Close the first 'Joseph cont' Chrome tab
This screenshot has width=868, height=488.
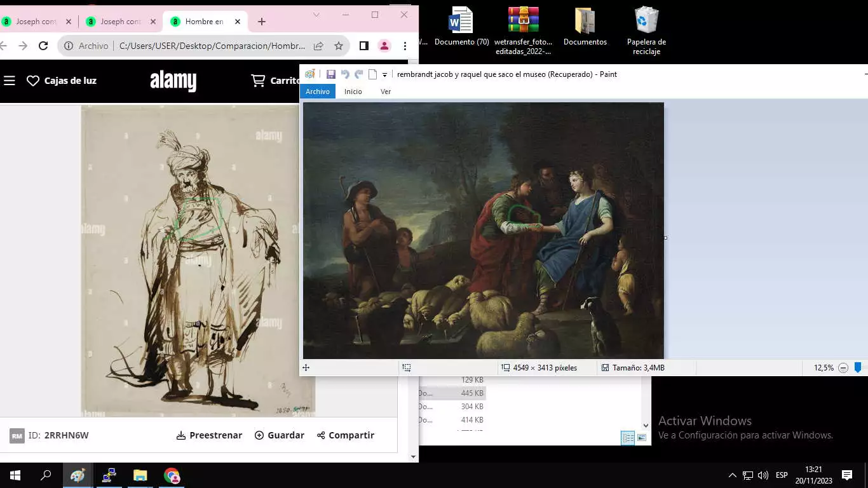(x=69, y=22)
